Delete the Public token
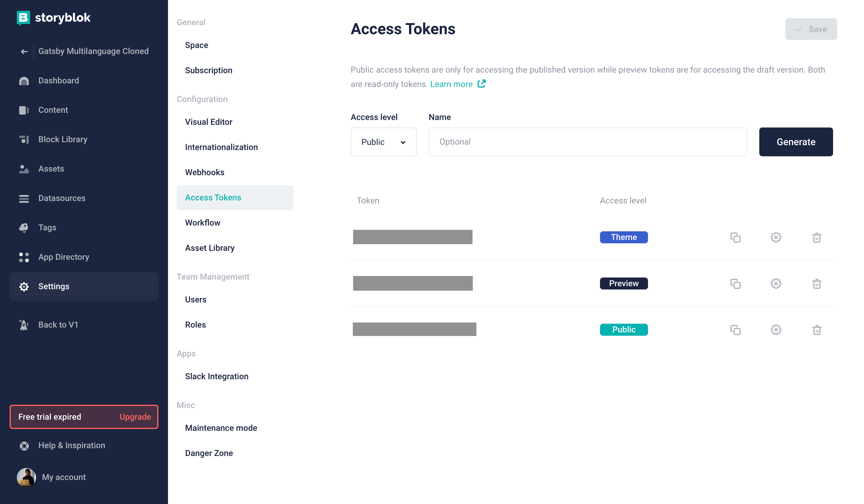 [x=817, y=330]
